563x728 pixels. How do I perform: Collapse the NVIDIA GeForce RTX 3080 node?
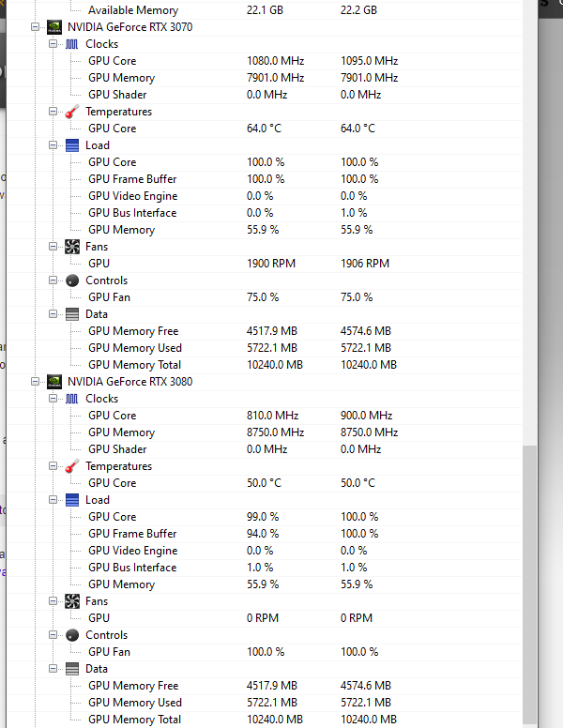36,382
